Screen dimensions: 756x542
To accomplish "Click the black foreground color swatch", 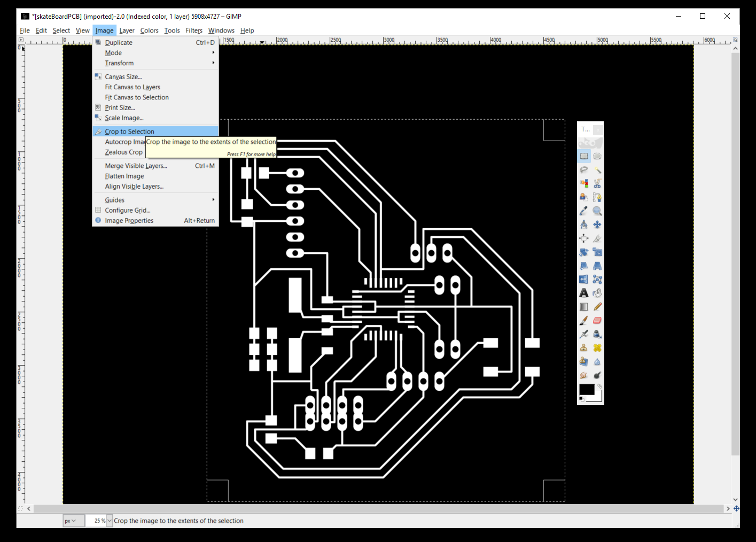I will point(586,390).
